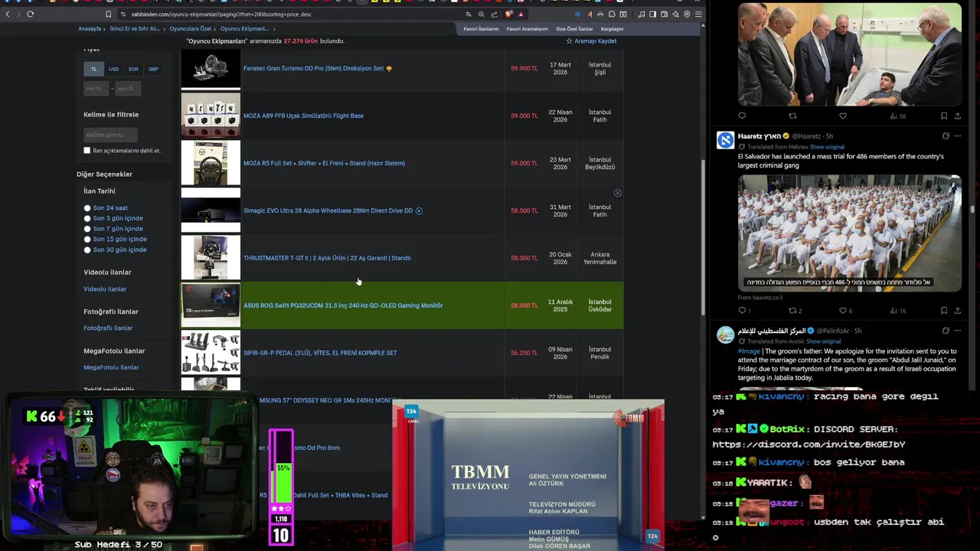Select the Son 15 gün içinde filter
Screen dimensions: 980x551
87,240
